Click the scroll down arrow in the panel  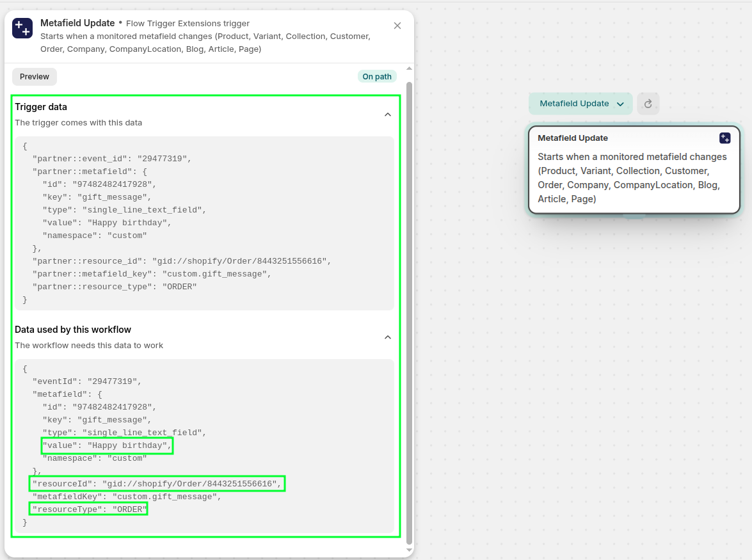coord(410,550)
